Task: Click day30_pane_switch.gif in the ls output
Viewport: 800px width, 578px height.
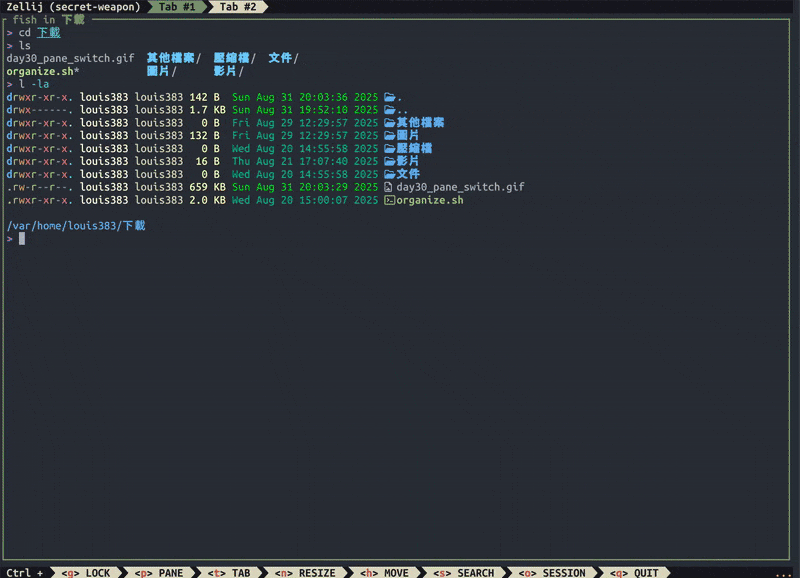Action: (x=70, y=58)
